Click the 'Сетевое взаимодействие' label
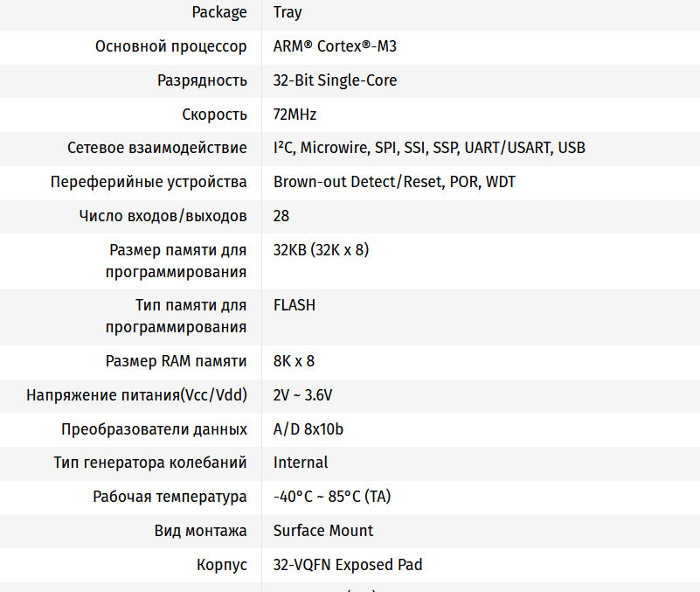The image size is (700, 592). click(157, 148)
